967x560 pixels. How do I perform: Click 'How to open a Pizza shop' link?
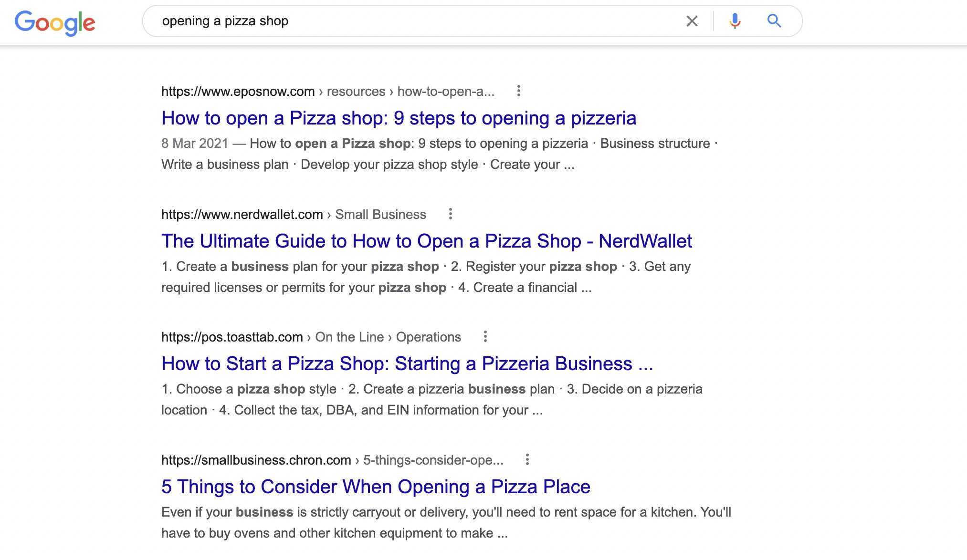(398, 118)
